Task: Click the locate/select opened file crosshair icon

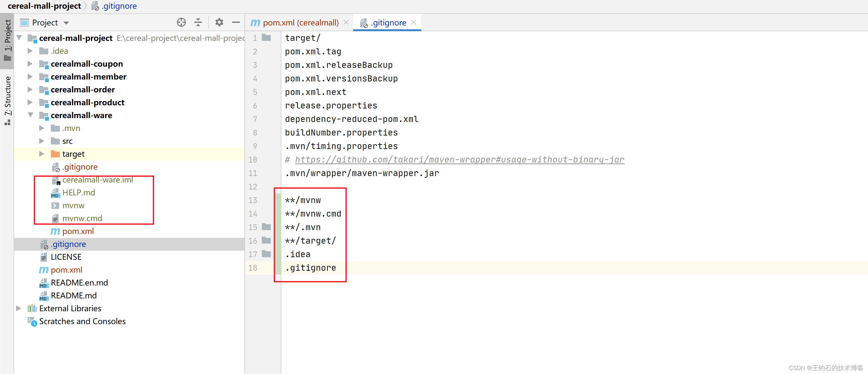Action: [x=181, y=23]
